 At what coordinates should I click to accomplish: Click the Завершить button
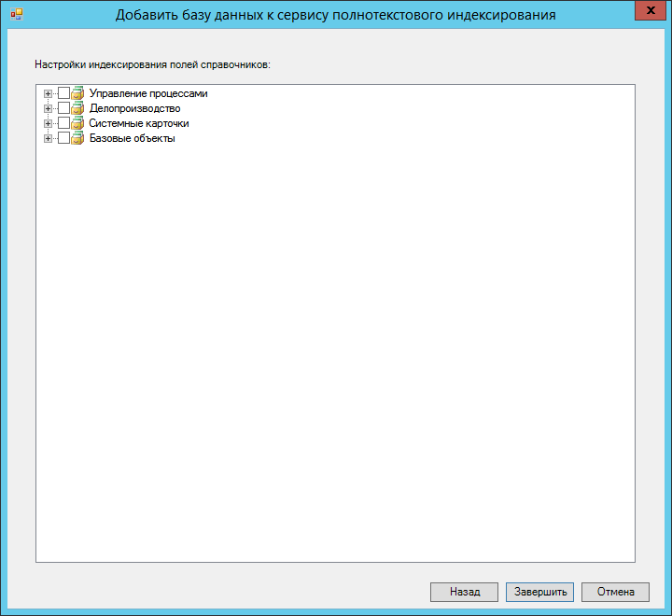tap(539, 592)
